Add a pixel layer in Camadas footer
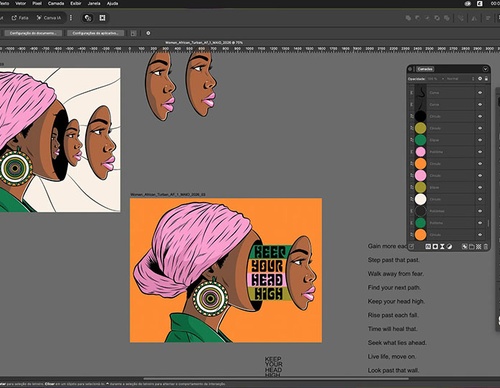 coord(464,247)
